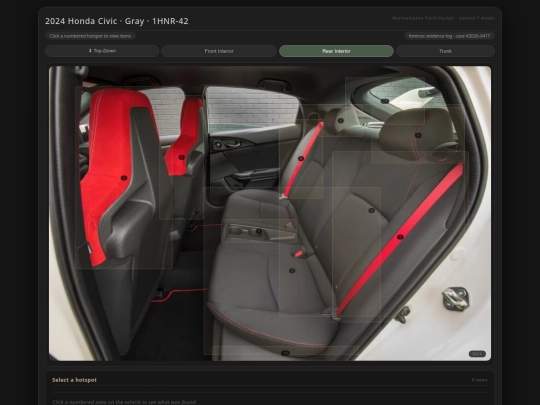Click the Back button on the photo

[477, 354]
